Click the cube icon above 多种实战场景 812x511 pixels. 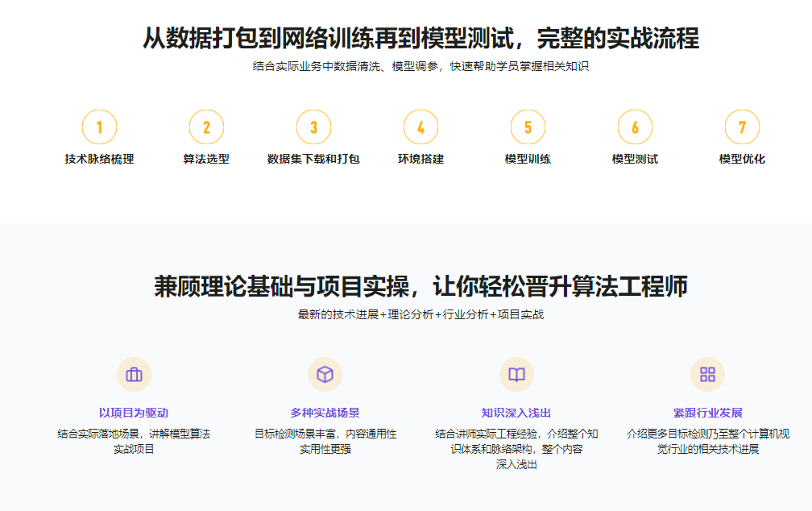point(325,374)
